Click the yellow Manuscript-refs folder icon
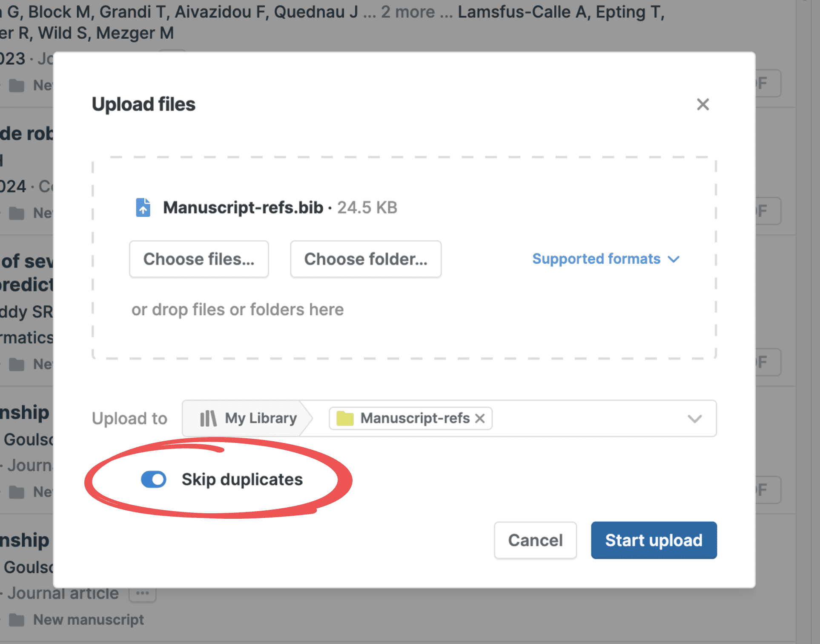820x644 pixels. (x=345, y=418)
